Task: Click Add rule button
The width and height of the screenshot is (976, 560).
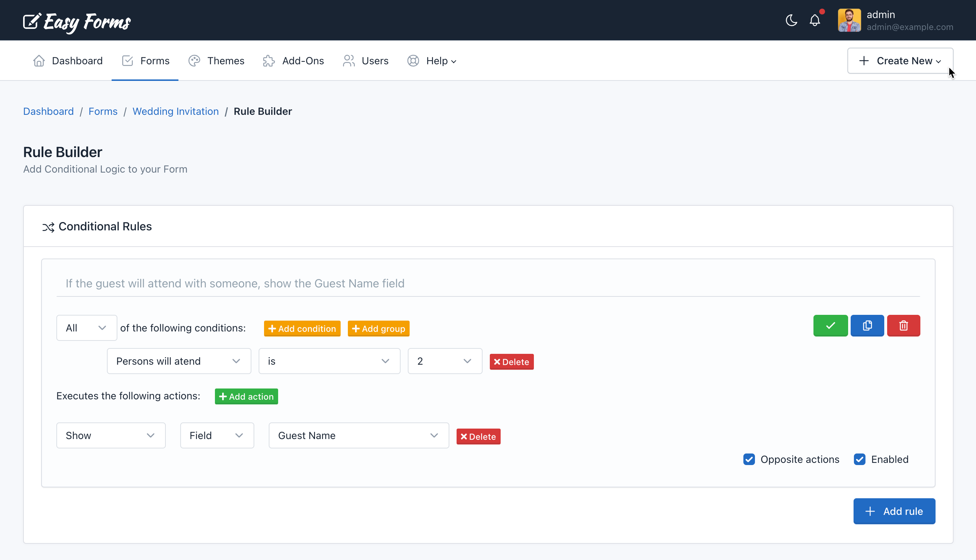Action: click(x=894, y=511)
